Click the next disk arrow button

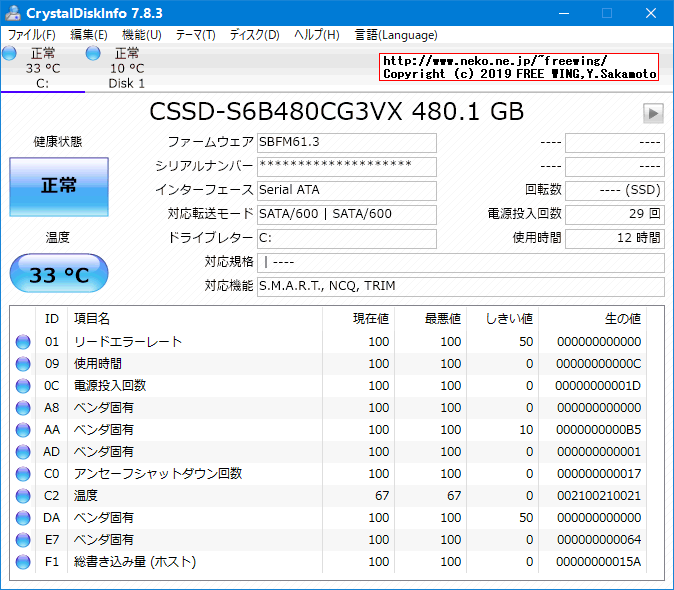(653, 113)
